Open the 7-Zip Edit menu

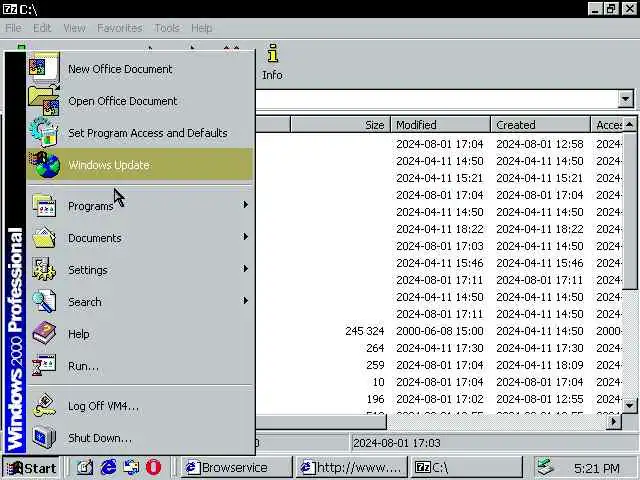tap(42, 28)
